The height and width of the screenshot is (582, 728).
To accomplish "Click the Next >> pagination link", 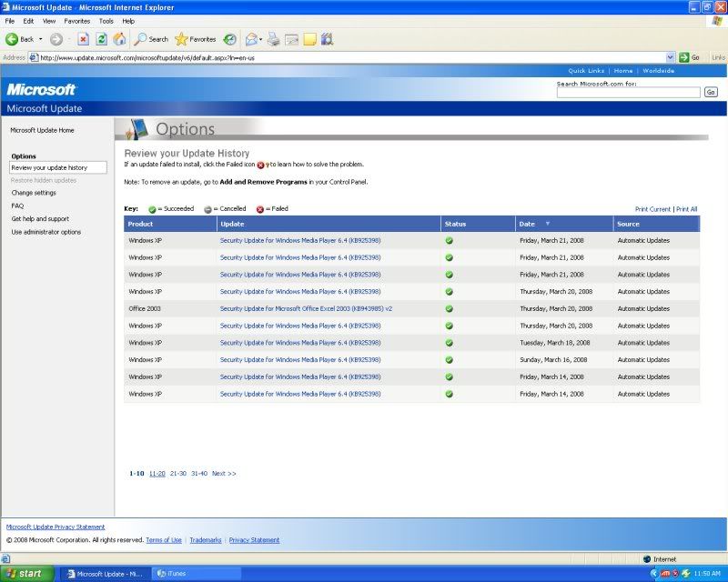I will (224, 474).
